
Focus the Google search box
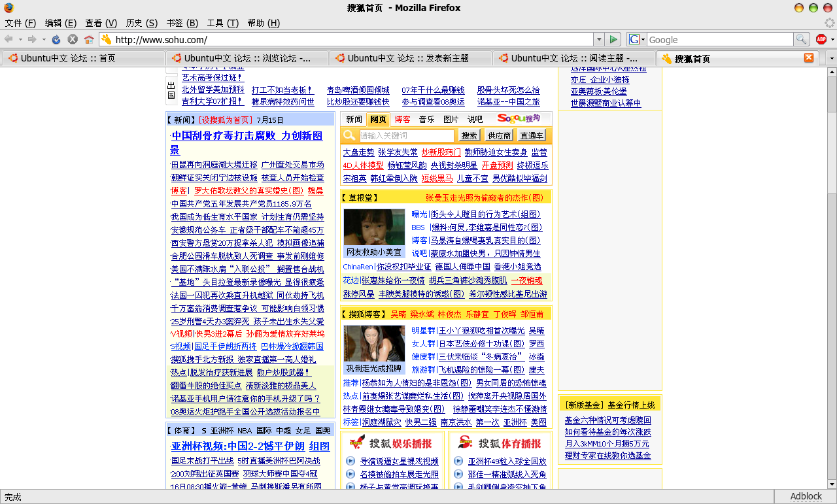point(720,40)
